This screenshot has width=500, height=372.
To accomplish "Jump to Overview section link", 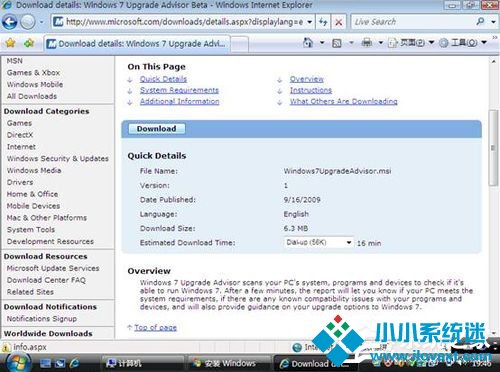I will 307,79.
